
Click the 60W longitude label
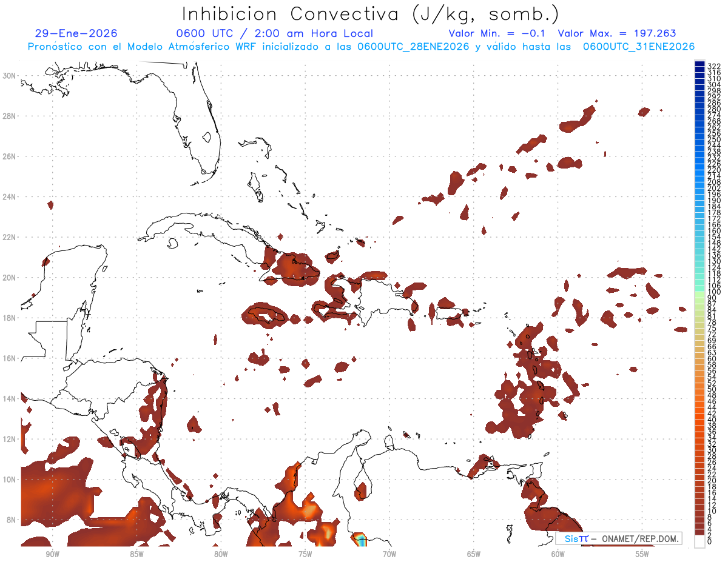[558, 554]
